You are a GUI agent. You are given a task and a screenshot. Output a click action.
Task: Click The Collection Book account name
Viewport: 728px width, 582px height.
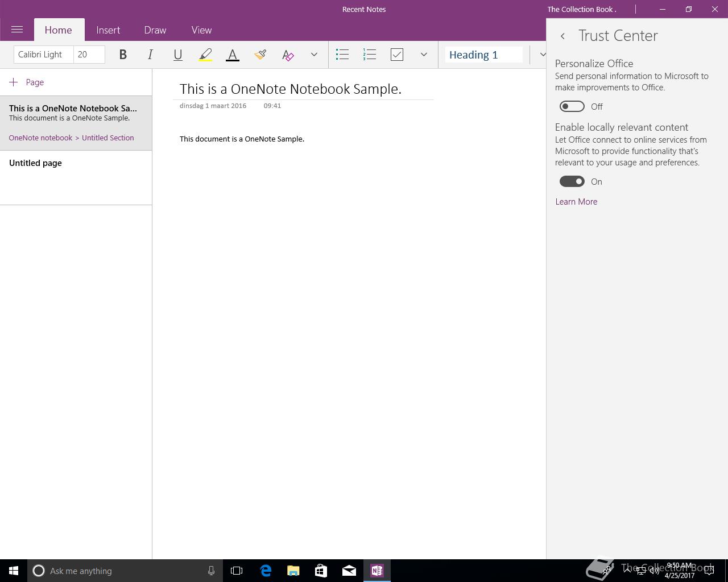582,9
